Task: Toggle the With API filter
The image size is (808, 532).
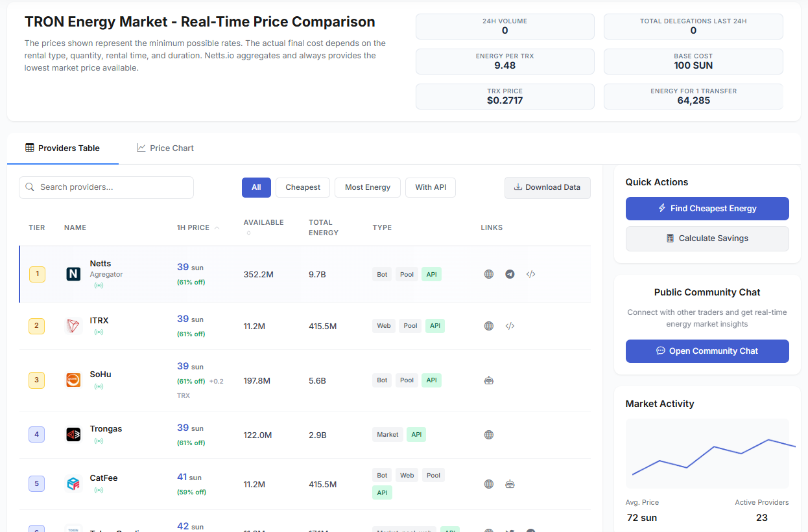Action: [x=431, y=187]
